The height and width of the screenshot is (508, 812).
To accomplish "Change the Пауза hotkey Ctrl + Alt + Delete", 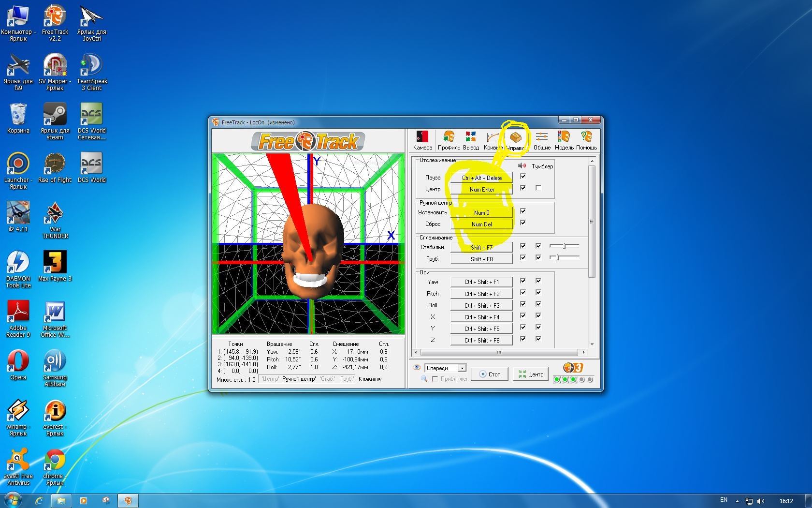I will (x=481, y=178).
